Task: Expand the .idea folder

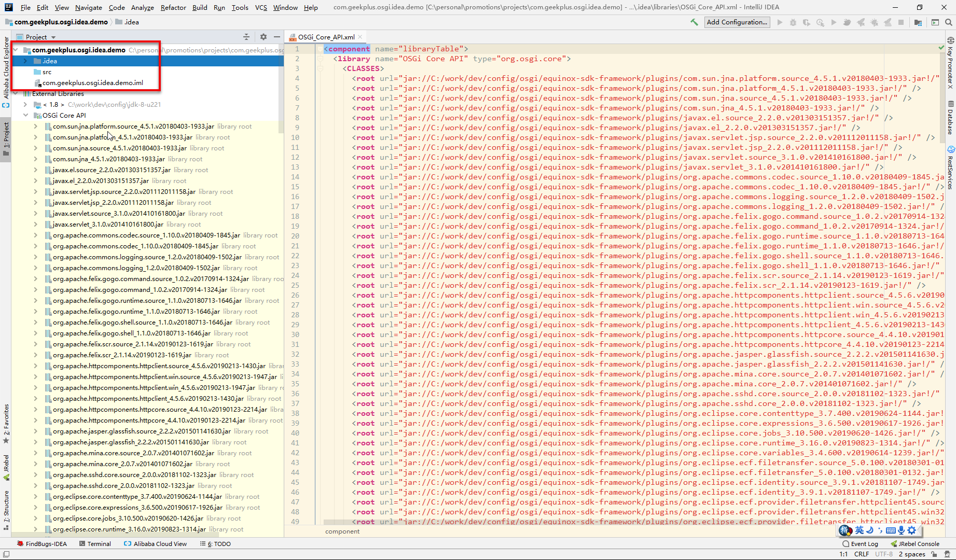Action: pyautogui.click(x=25, y=61)
